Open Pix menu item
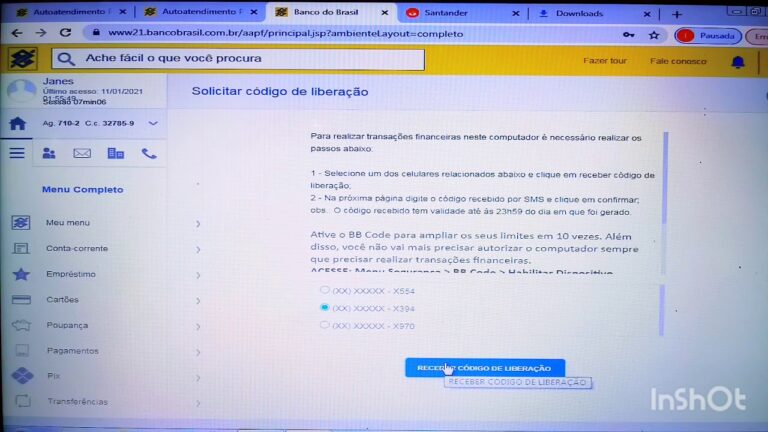This screenshot has width=768, height=432. pyautogui.click(x=53, y=376)
